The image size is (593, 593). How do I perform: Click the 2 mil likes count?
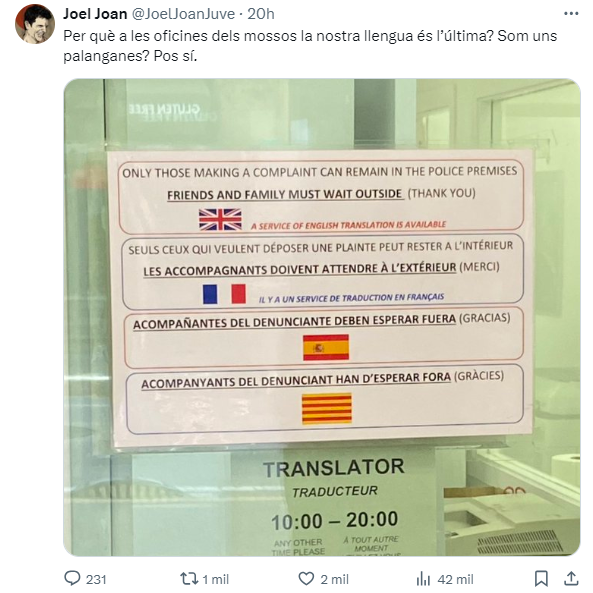point(335,579)
